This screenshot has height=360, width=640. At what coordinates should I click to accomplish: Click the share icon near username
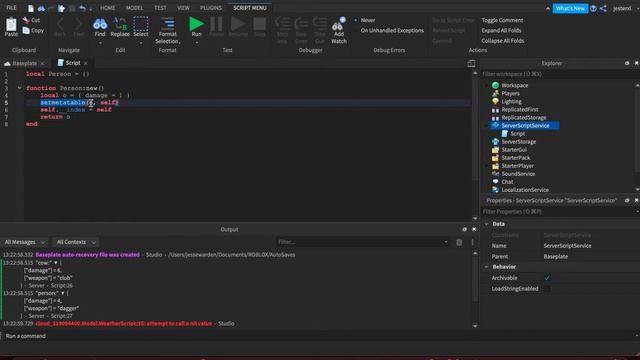pos(603,8)
